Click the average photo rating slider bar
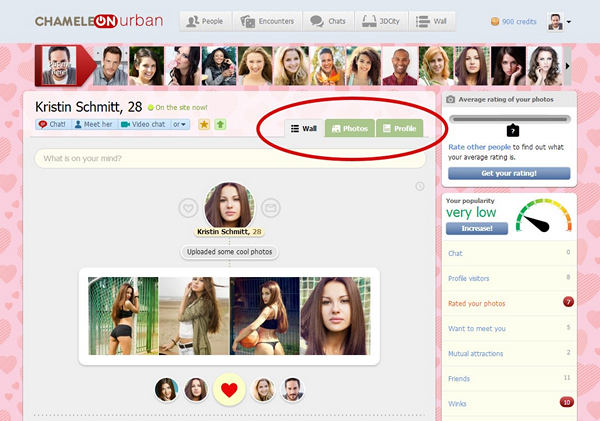The image size is (600, 421). click(x=510, y=120)
